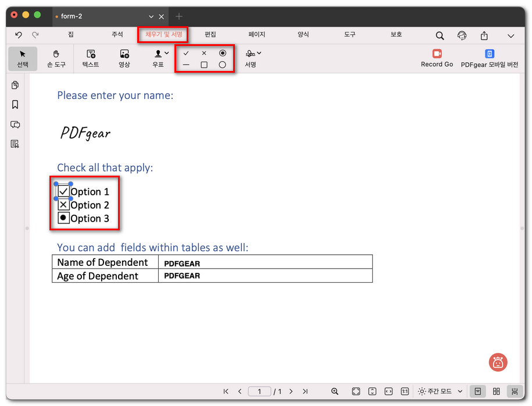This screenshot has height=406, width=532.
Task: Click the Record Go icon
Action: (437, 54)
